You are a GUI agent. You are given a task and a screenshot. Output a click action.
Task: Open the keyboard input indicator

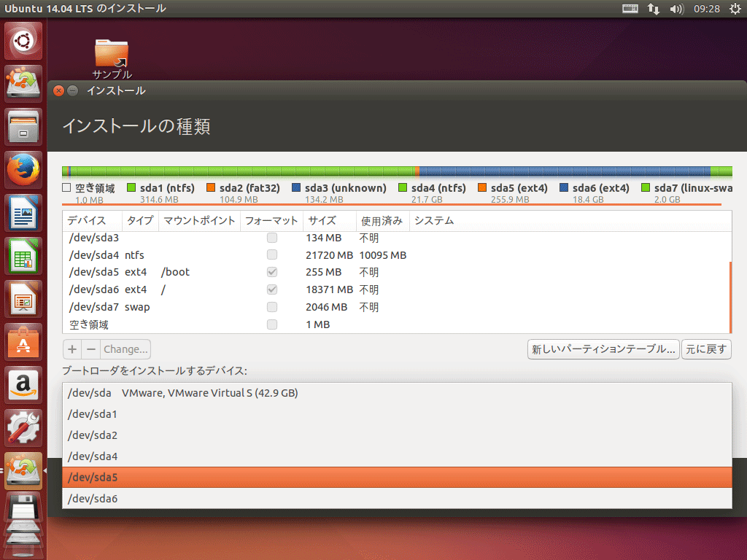click(x=630, y=9)
